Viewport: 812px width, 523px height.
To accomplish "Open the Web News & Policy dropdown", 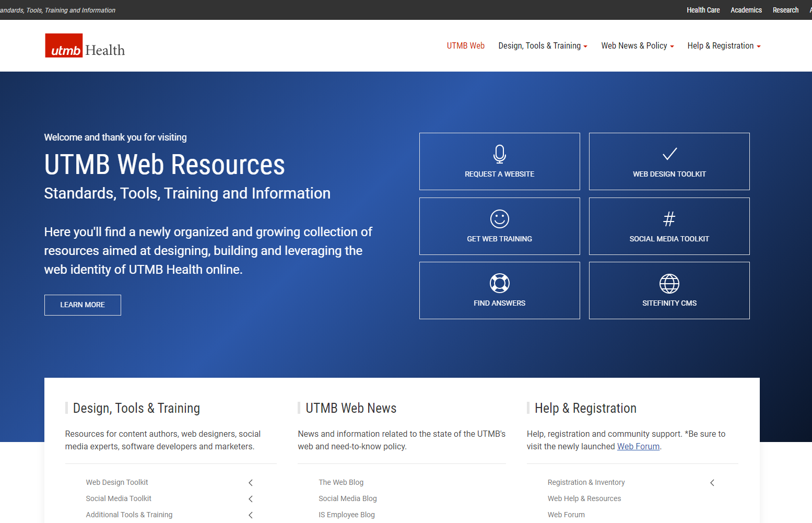I will (637, 46).
